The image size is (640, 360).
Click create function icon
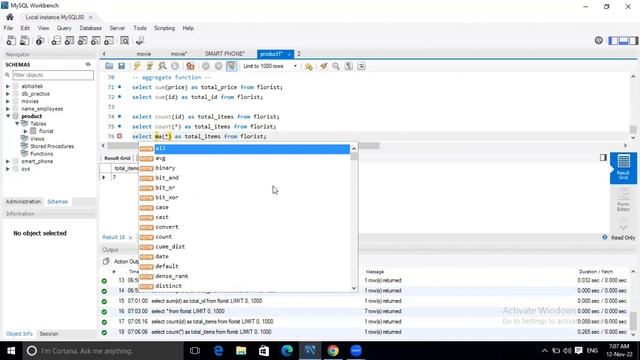click(x=109, y=40)
